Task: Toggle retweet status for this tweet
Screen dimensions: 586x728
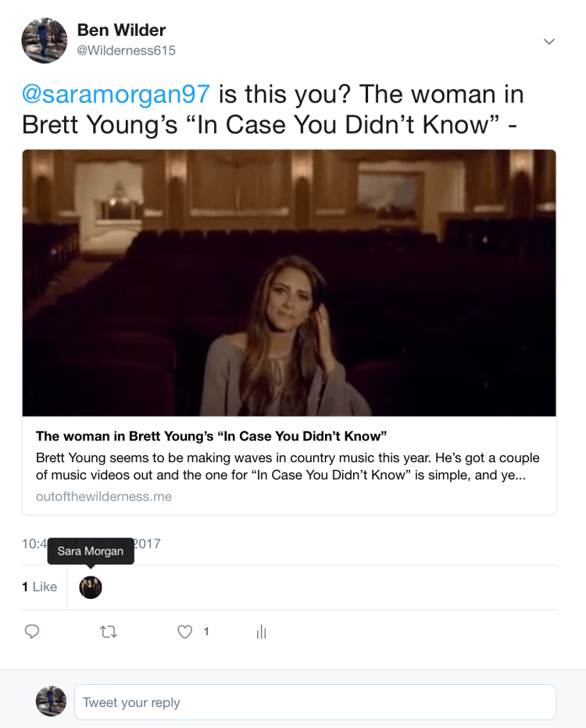Action: coord(109,631)
